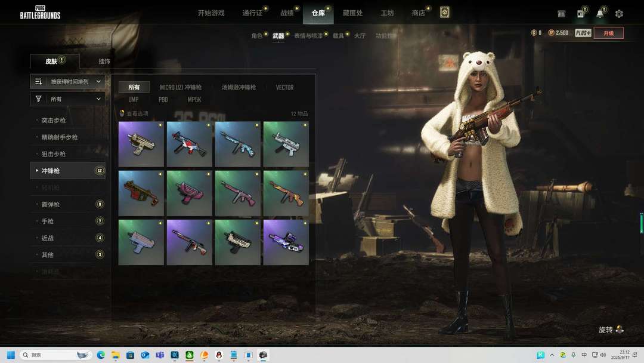The width and height of the screenshot is (644, 363).
Task: Click the microphone icon in the system tray
Action: (x=574, y=355)
